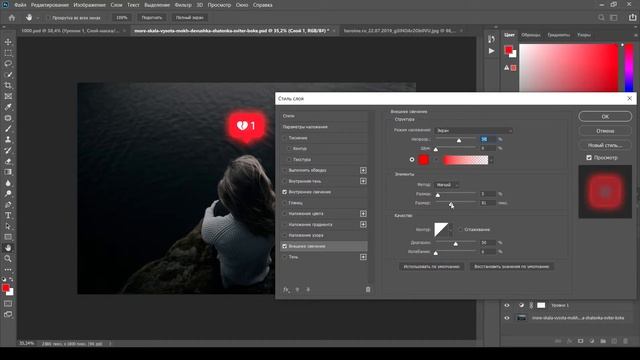Enable Тень effect checkbox
Viewport: 640px width, 360px height.
pyautogui.click(x=284, y=257)
